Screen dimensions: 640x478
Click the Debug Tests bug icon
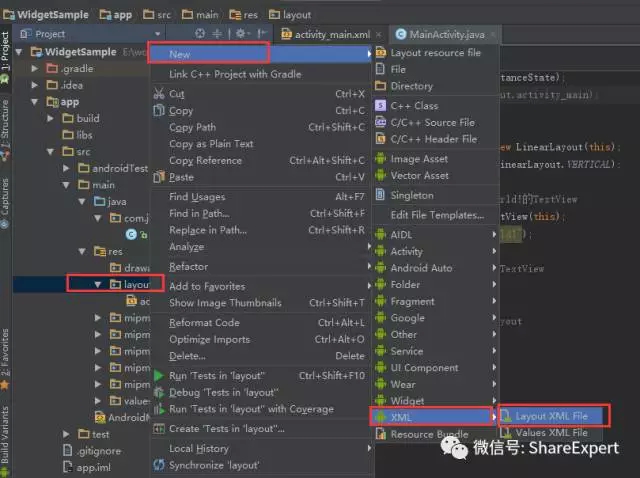[x=159, y=392]
